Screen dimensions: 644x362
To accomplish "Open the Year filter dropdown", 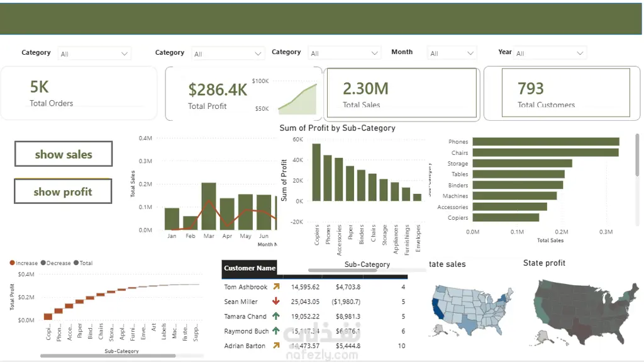I will [550, 53].
